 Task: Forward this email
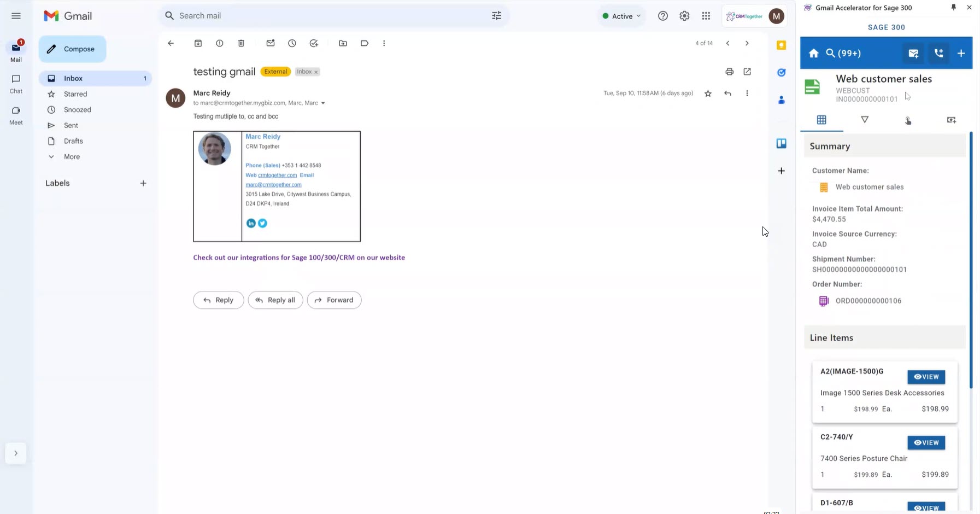(x=334, y=300)
